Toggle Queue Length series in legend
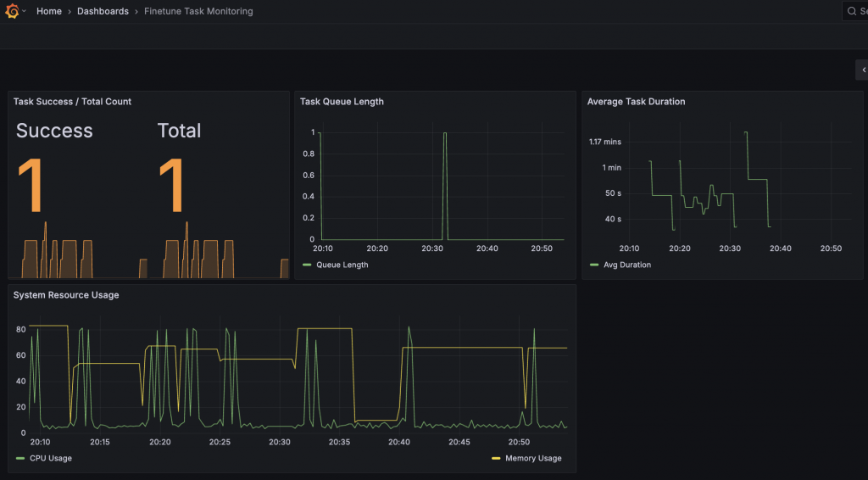The image size is (868, 480). 342,265
